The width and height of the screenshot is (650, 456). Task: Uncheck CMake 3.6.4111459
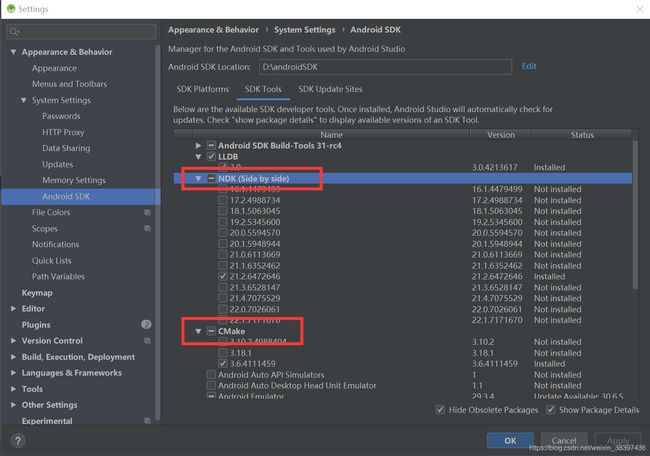point(223,364)
